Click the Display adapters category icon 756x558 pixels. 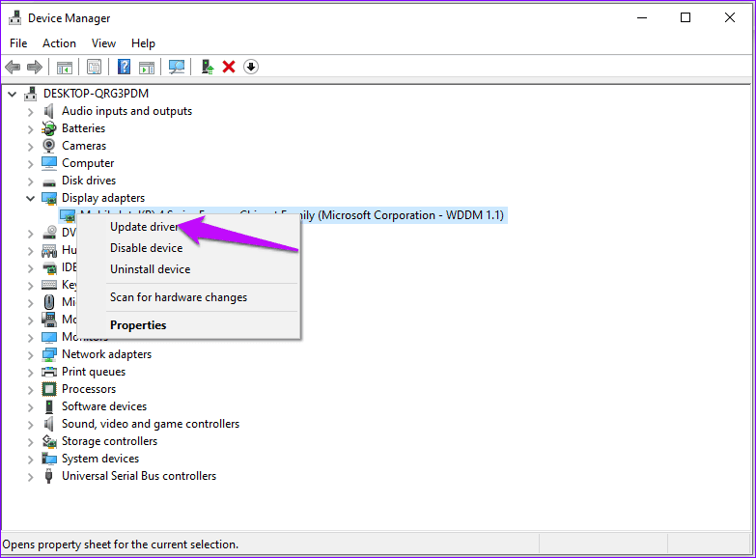coord(48,198)
